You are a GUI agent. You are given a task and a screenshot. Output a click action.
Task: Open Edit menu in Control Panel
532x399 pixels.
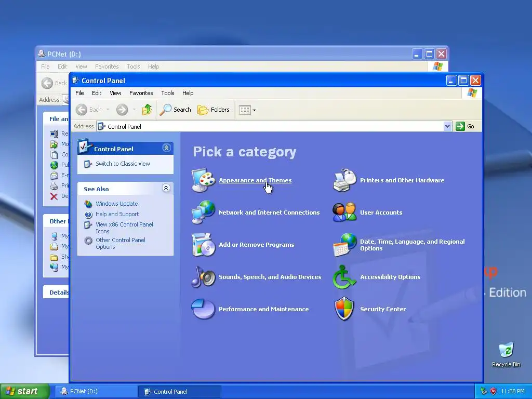97,93
